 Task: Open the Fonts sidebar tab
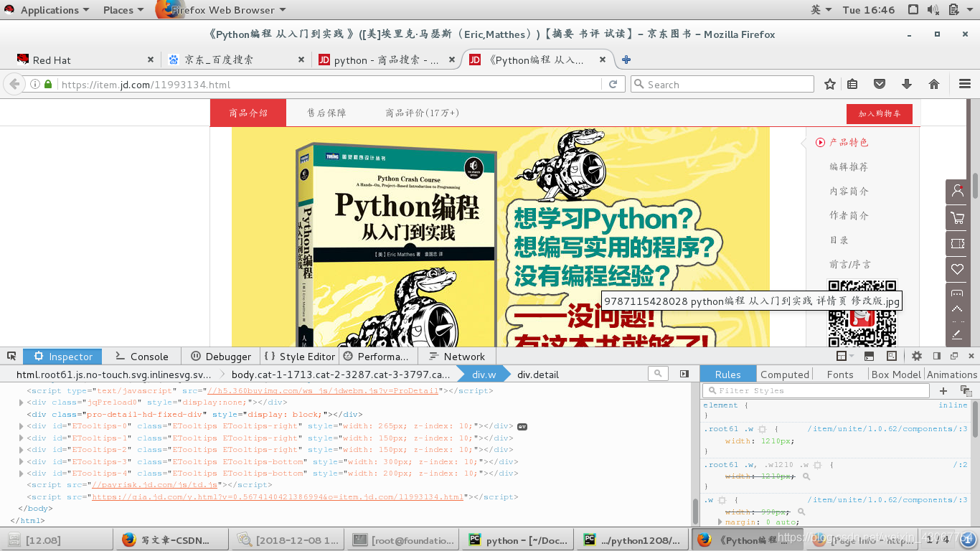[840, 374]
